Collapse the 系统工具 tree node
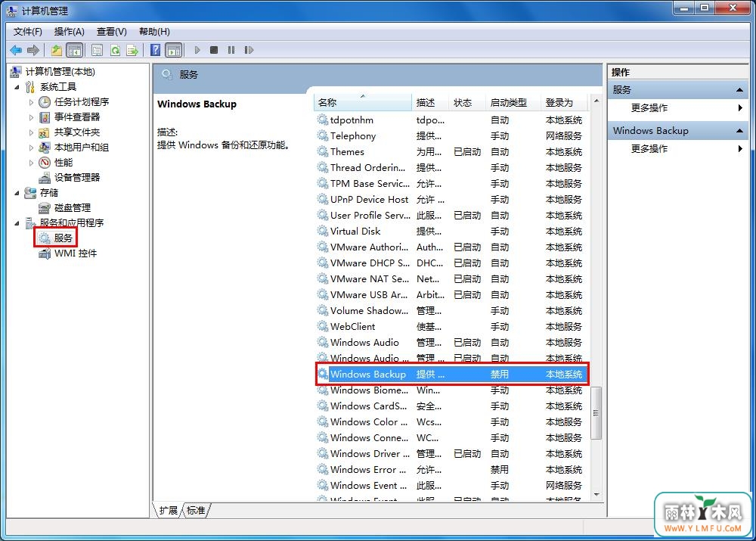756x541 pixels. click(17, 87)
